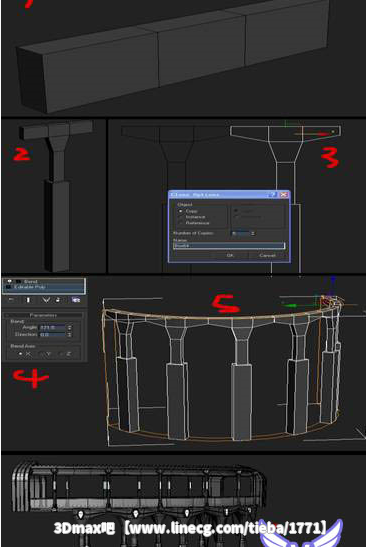Click the Name field in Clone Options
This screenshot has width=366, height=547.
(x=229, y=246)
